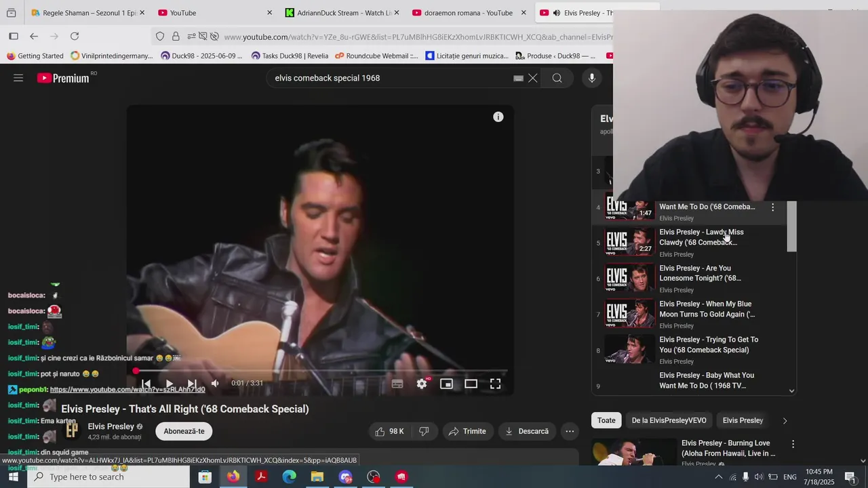Open options for Burning Love suggestion

[x=793, y=444]
